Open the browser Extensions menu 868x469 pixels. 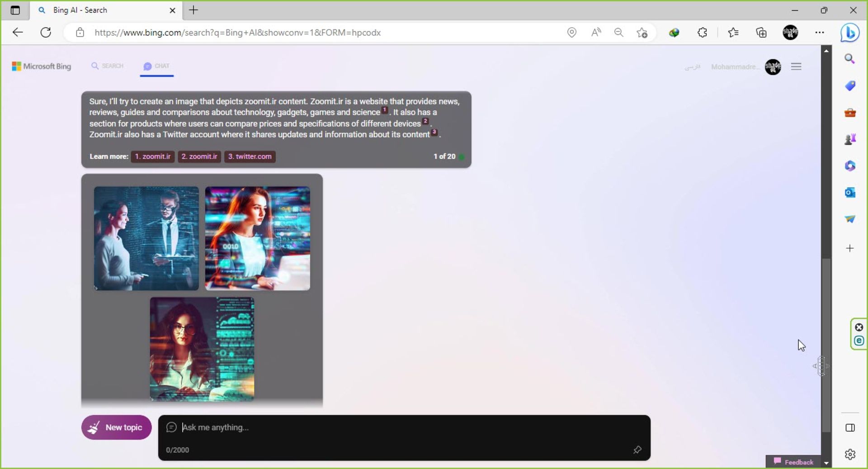point(702,33)
